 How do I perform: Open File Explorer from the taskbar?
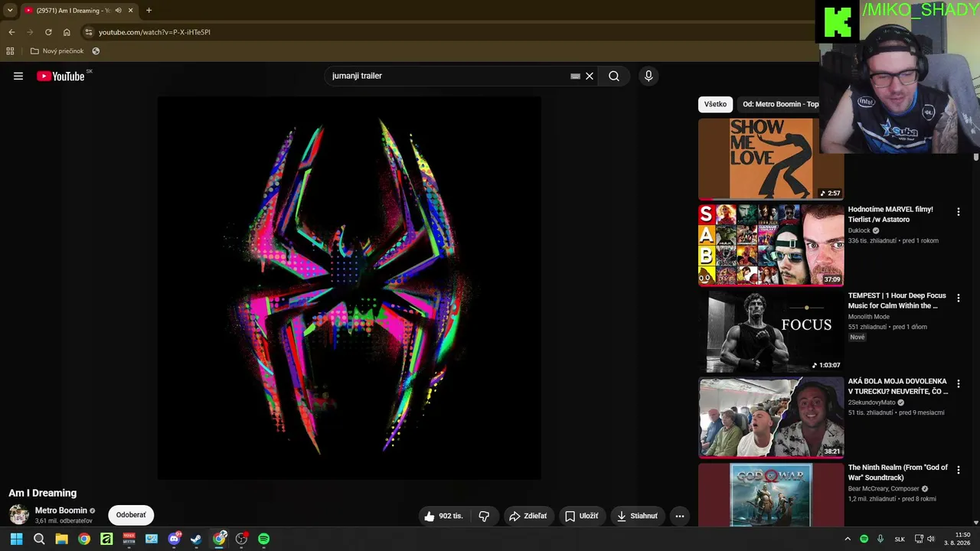(x=61, y=539)
